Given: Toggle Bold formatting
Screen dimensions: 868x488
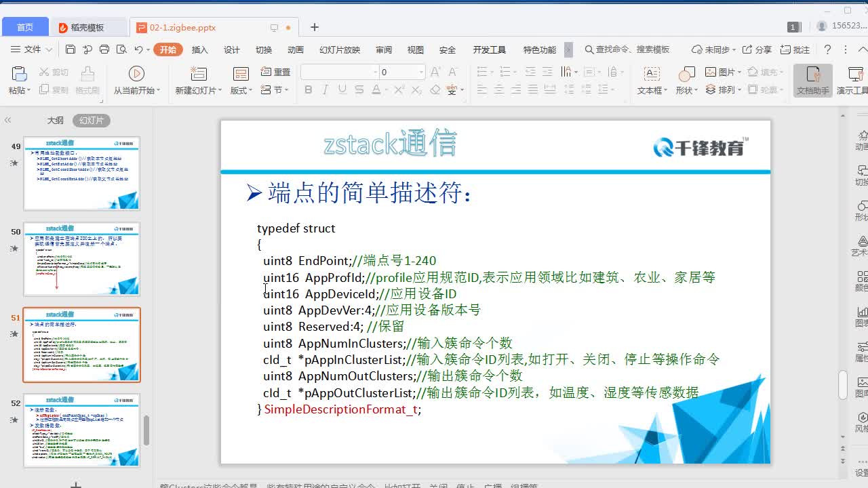Looking at the screenshot, I should [308, 89].
